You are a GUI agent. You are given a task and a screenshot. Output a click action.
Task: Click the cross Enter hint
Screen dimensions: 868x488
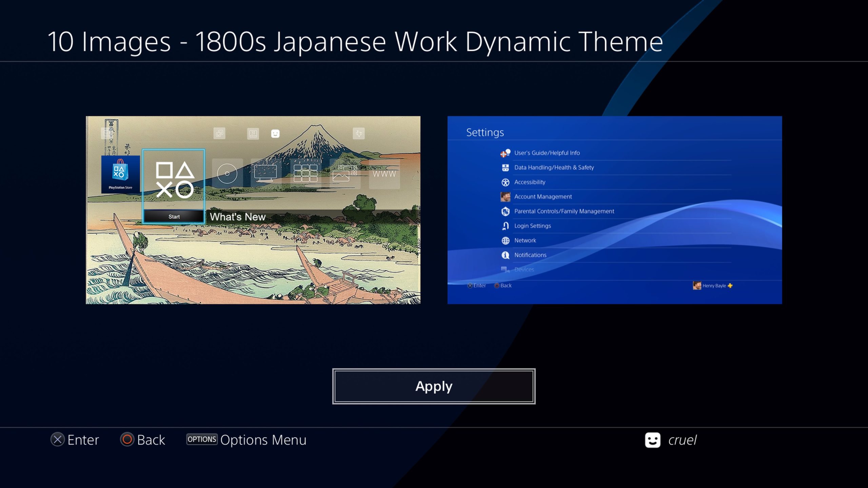tap(75, 440)
